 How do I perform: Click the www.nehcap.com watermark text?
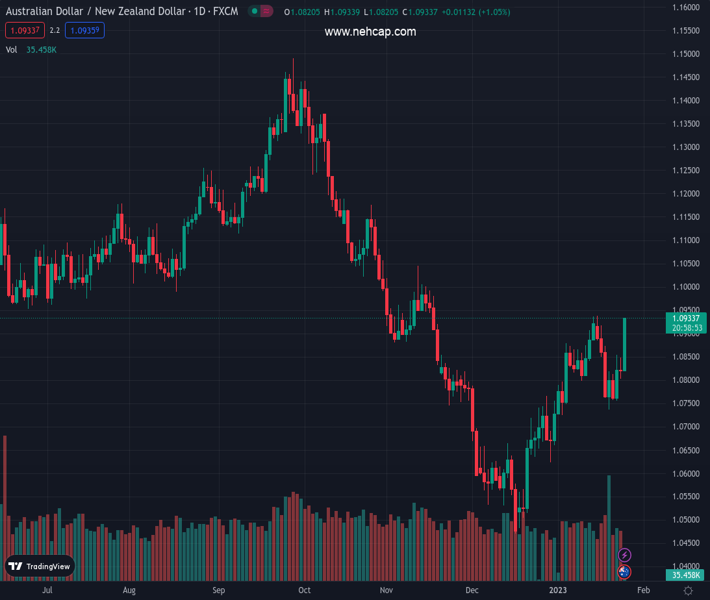[x=370, y=32]
